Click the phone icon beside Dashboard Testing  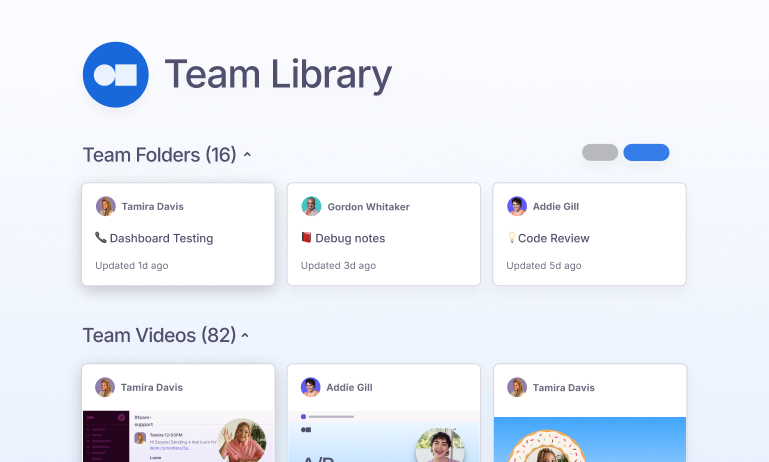click(x=101, y=238)
